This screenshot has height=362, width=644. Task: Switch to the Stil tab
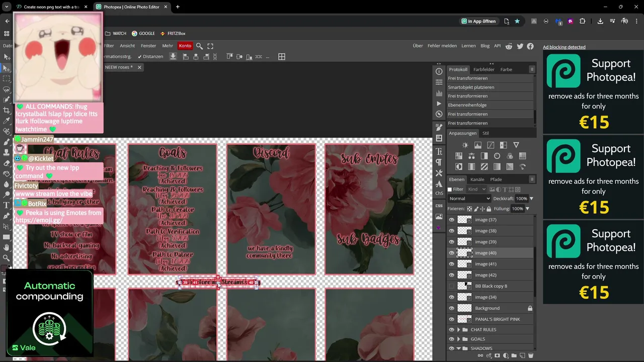[x=486, y=133]
